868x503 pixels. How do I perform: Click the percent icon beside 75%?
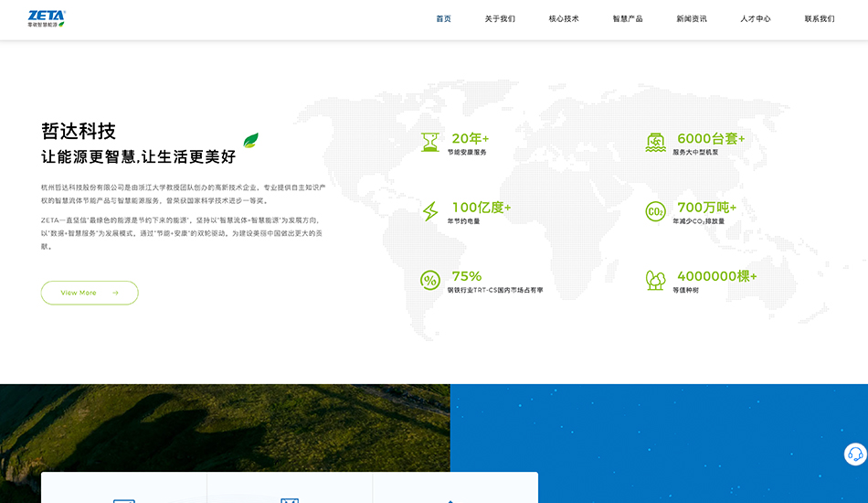[429, 280]
